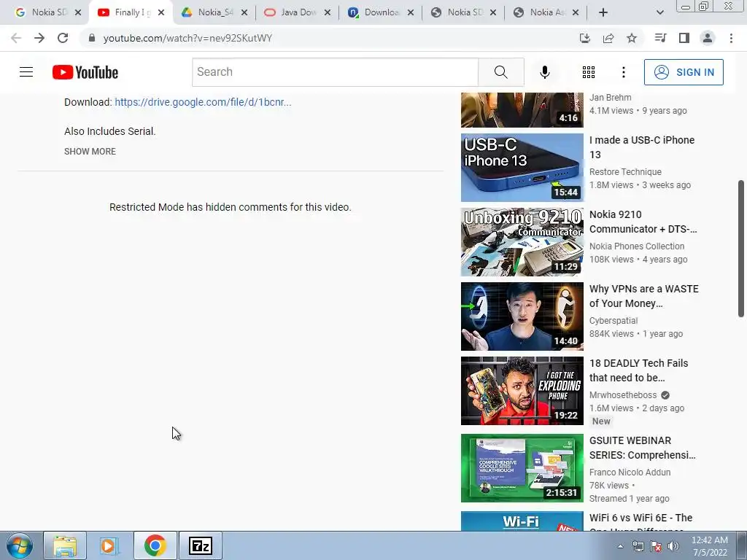Click the address bar URL

[x=187, y=38]
